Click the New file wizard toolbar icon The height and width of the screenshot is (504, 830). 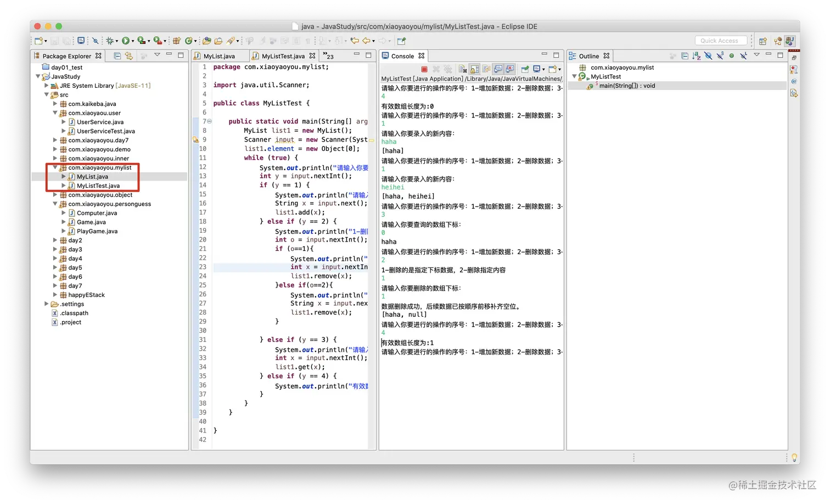[38, 41]
